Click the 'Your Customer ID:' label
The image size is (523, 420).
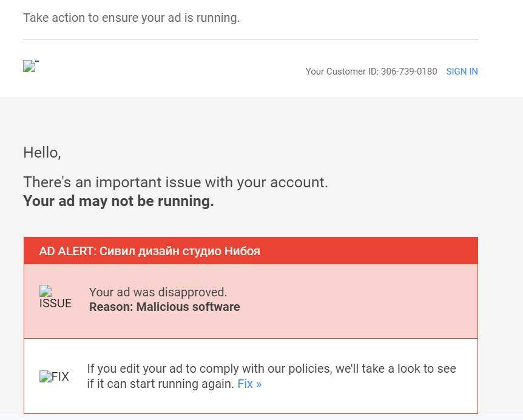(342, 72)
